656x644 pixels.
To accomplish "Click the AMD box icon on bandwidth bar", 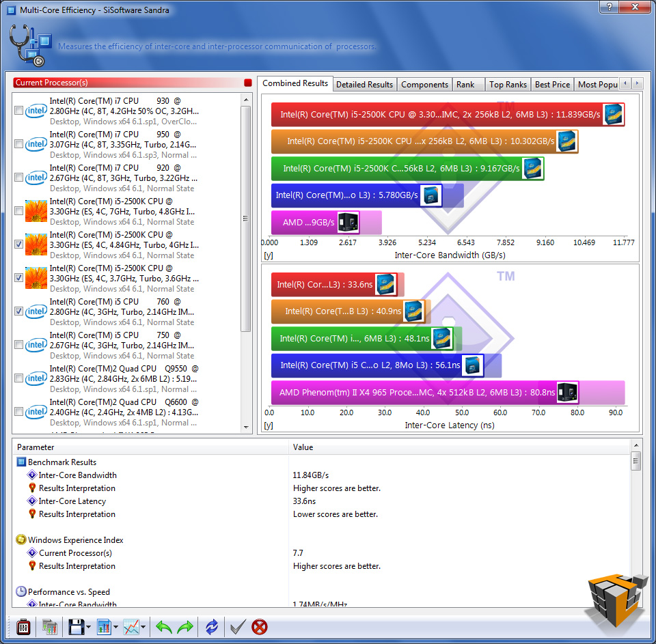I will pyautogui.click(x=348, y=223).
